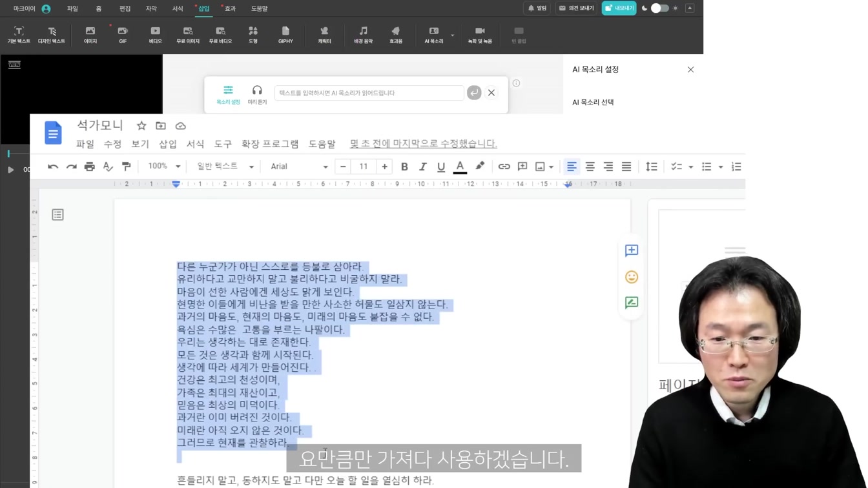Viewport: 868px width, 488px height.
Task: Click the 목소리 설정 option
Action: point(228,95)
